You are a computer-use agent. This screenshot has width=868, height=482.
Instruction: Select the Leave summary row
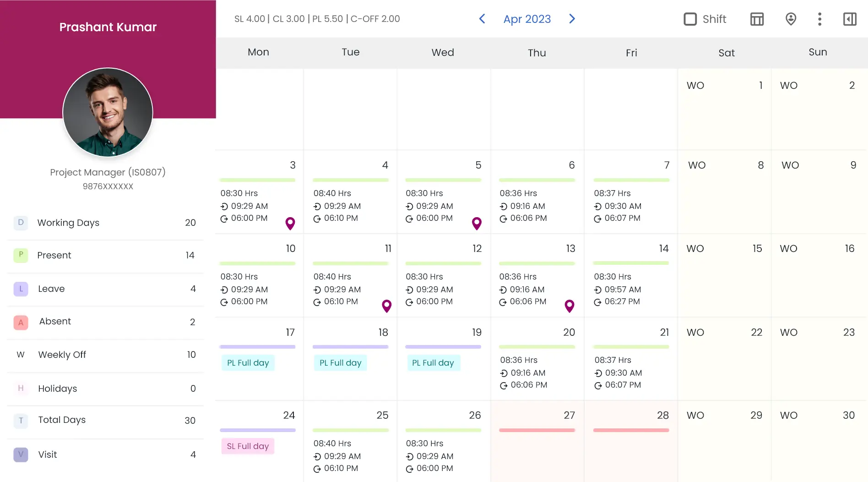[x=105, y=289]
